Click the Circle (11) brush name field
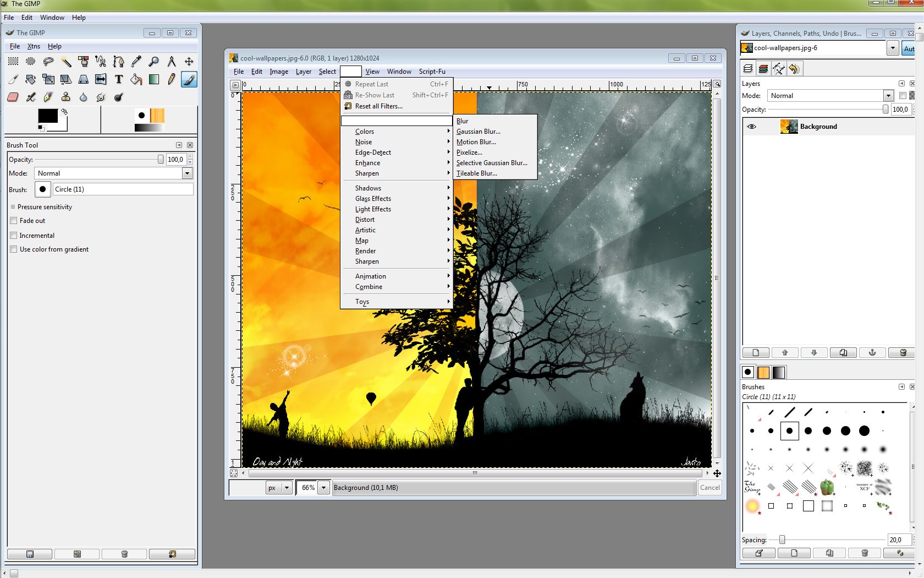The height and width of the screenshot is (578, 924). pyautogui.click(x=123, y=189)
